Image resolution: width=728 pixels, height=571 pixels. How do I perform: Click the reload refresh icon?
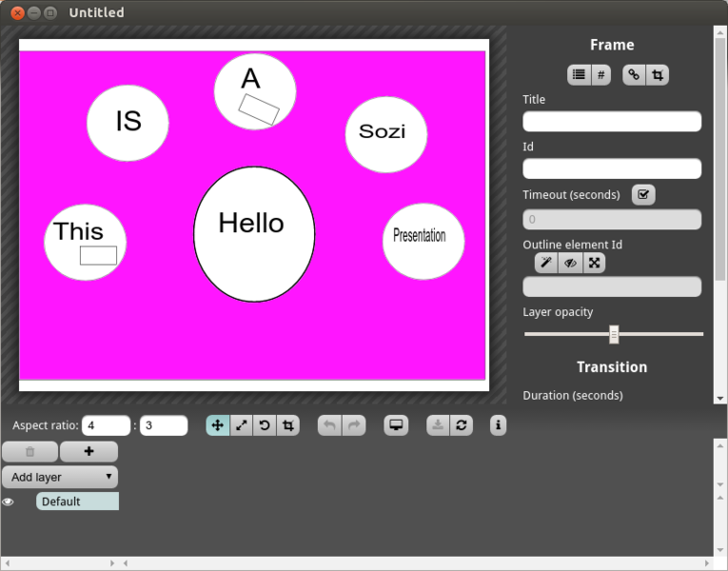point(462,425)
